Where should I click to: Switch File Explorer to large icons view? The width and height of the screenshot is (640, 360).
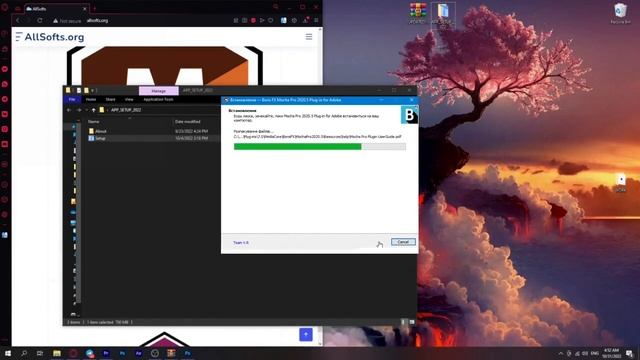click(412, 322)
